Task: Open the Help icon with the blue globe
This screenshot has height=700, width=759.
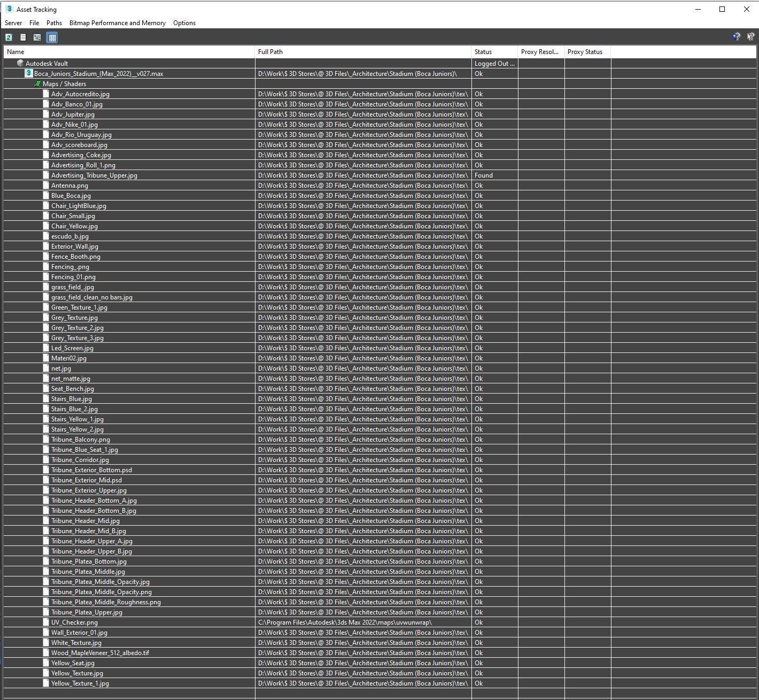Action: click(737, 36)
